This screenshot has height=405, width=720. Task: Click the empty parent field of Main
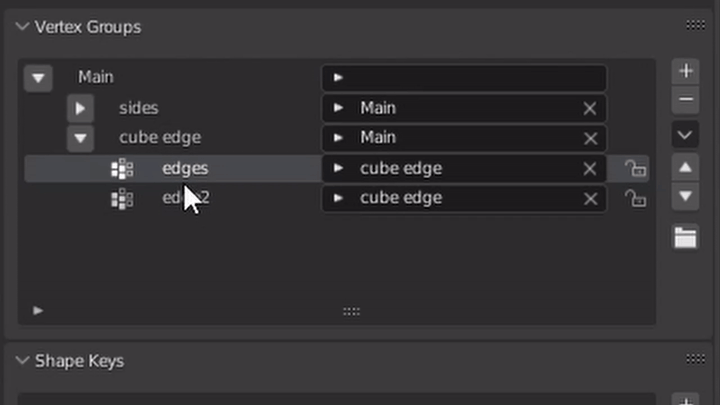(470, 78)
